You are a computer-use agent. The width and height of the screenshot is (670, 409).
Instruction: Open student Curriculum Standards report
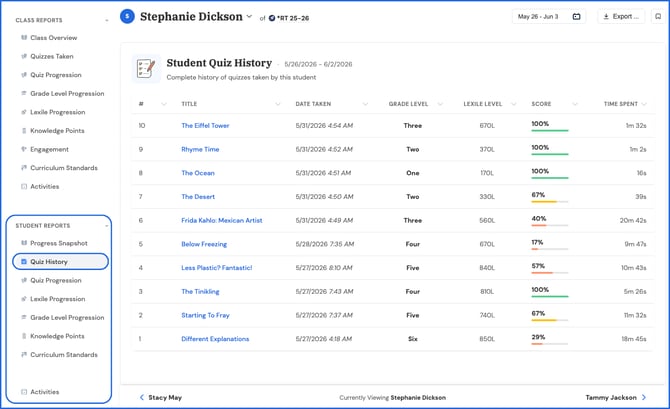click(64, 355)
